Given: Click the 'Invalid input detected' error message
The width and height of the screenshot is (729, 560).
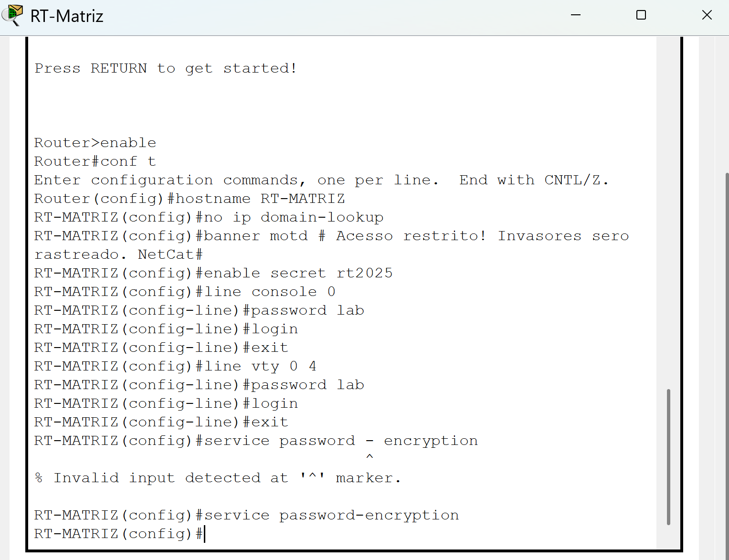Looking at the screenshot, I should (218, 478).
